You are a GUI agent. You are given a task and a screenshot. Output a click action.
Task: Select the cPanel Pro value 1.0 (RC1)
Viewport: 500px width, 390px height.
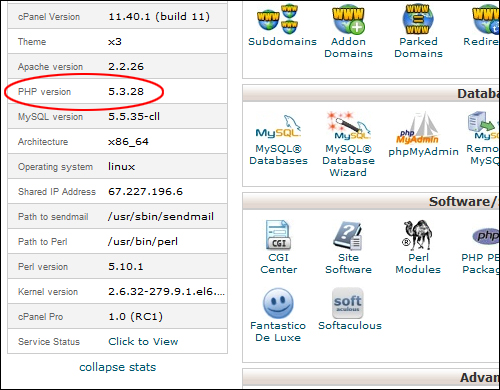click(136, 317)
